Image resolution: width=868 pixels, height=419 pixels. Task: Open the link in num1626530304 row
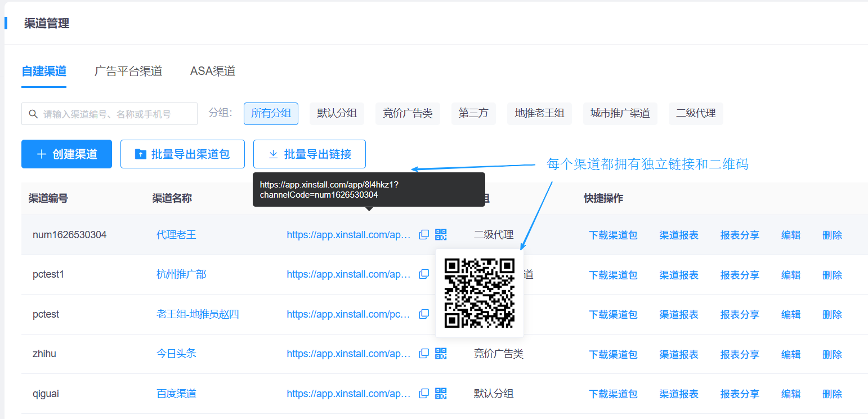point(348,235)
